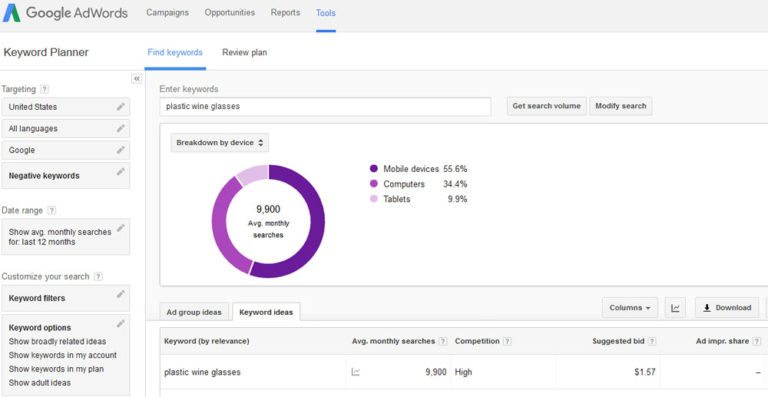Click Get search volume button

point(546,106)
